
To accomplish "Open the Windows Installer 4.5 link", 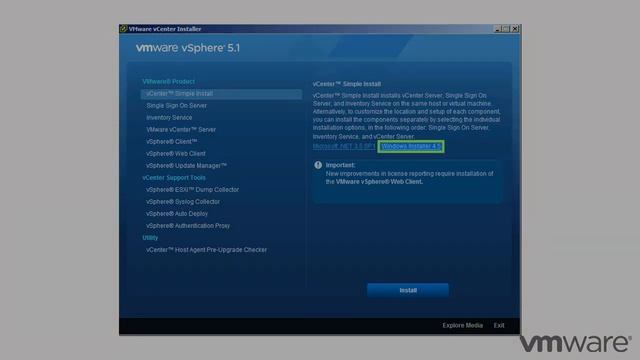I will (x=411, y=146).
